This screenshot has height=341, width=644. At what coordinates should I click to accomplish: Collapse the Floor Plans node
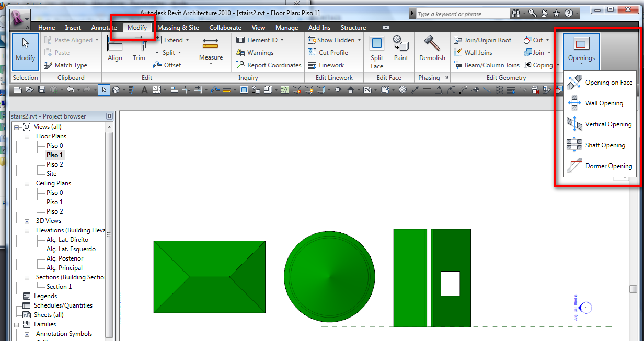point(26,136)
